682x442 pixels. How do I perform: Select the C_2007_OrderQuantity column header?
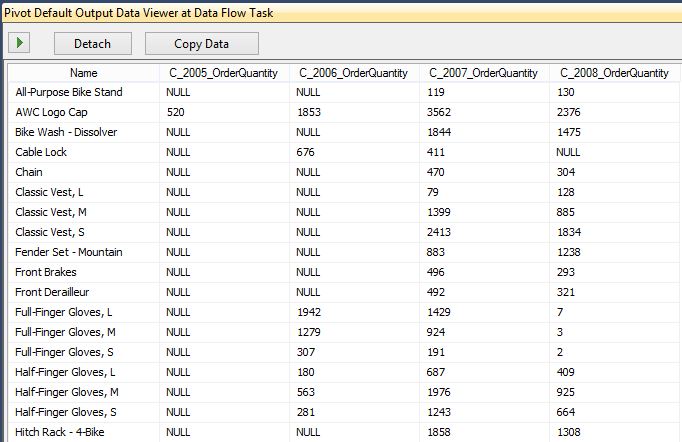click(x=485, y=73)
